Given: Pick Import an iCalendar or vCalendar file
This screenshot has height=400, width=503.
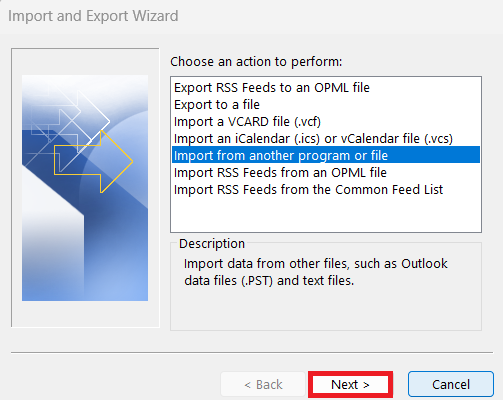Looking at the screenshot, I should (x=313, y=139).
